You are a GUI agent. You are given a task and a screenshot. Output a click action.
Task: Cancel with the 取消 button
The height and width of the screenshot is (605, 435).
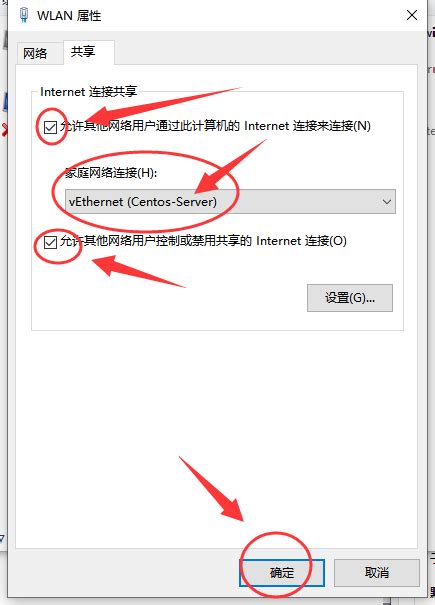(x=377, y=573)
